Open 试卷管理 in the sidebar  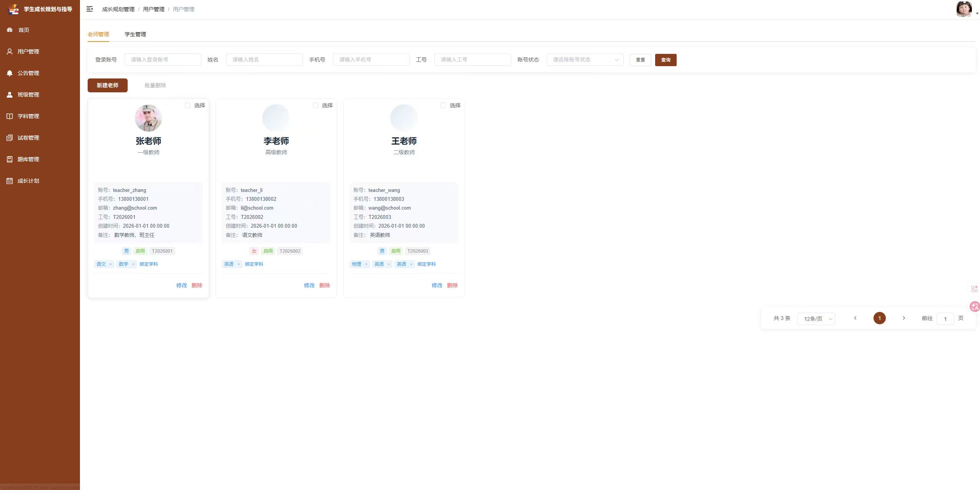[40, 138]
